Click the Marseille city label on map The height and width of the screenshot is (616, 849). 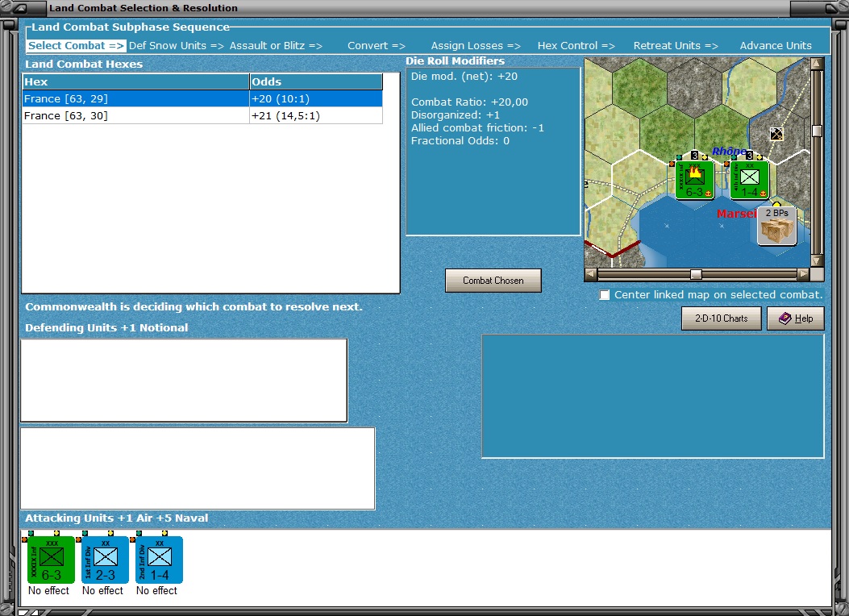coord(736,214)
